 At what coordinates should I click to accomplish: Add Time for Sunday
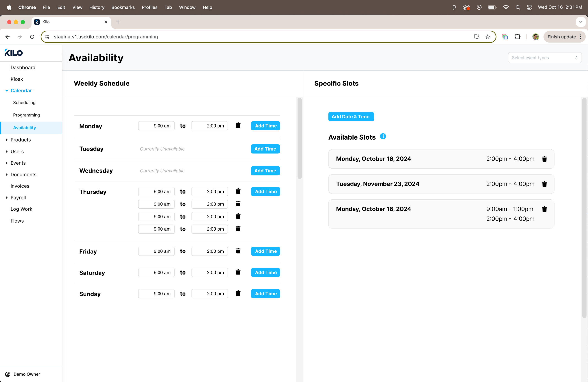click(x=266, y=294)
